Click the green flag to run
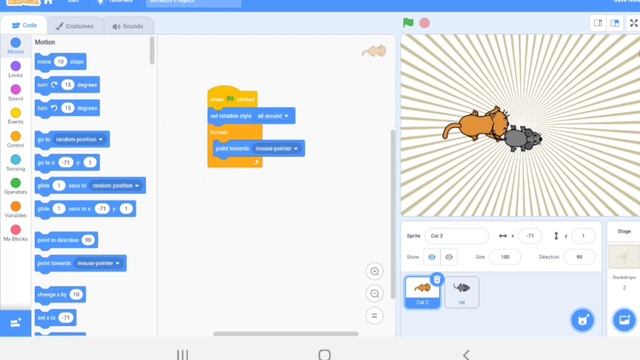Image resolution: width=640 pixels, height=360 pixels. [x=408, y=23]
